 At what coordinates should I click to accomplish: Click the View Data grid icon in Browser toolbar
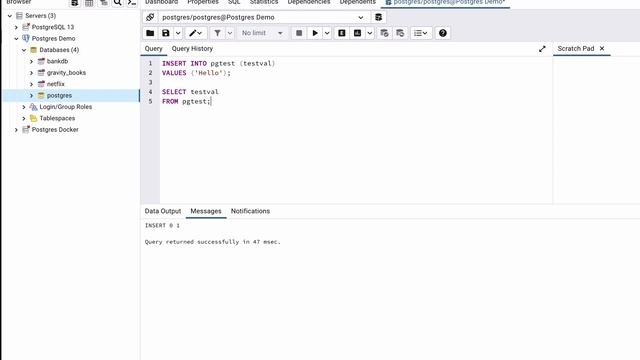click(x=89, y=3)
